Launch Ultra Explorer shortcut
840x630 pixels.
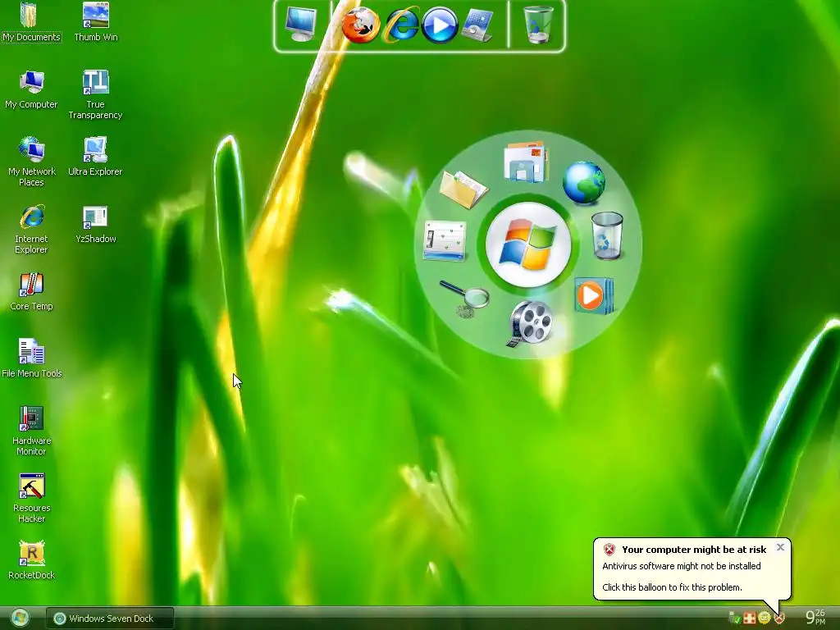pyautogui.click(x=95, y=157)
